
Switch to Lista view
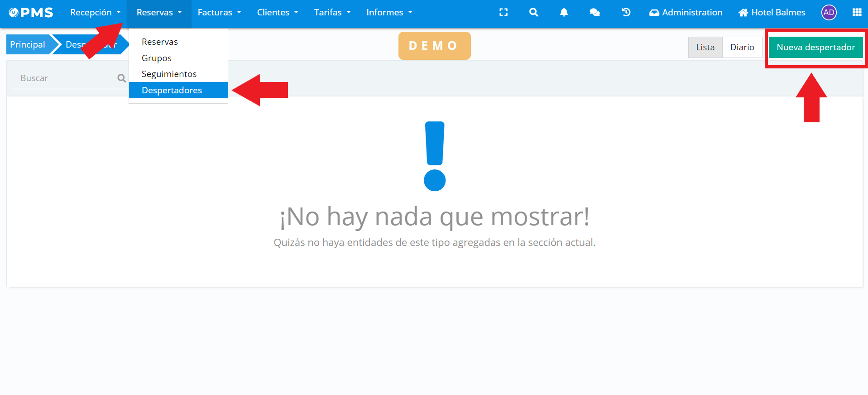click(x=705, y=47)
